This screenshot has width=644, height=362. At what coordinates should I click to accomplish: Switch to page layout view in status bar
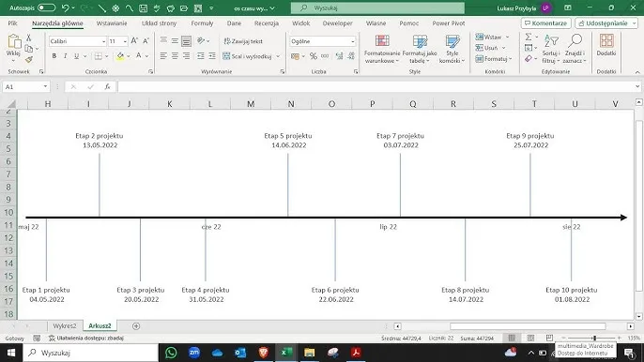point(530,338)
